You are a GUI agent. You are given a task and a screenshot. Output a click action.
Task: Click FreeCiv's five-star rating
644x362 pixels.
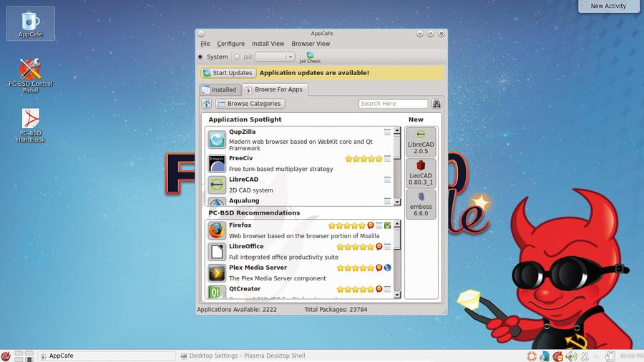pyautogui.click(x=364, y=159)
